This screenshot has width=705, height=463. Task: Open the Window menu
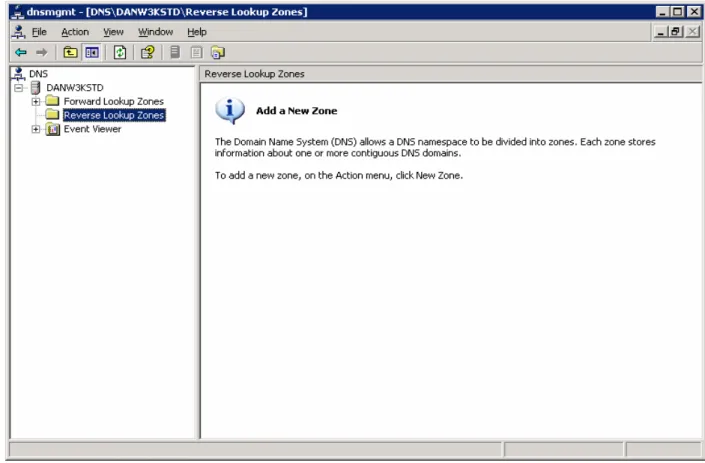155,32
